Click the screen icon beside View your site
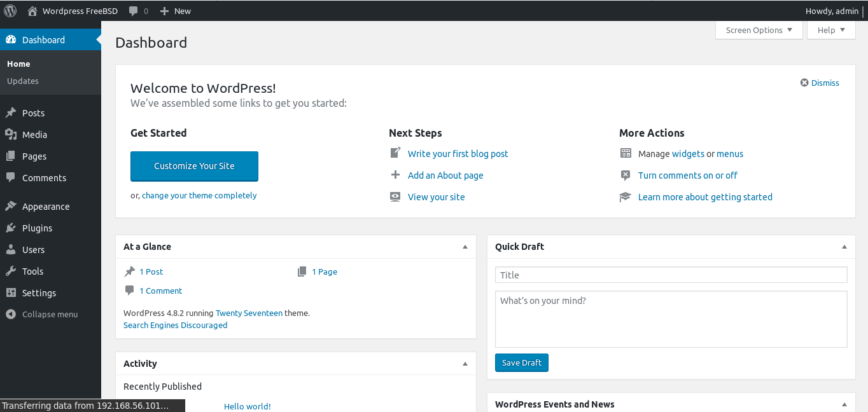 [x=395, y=196]
